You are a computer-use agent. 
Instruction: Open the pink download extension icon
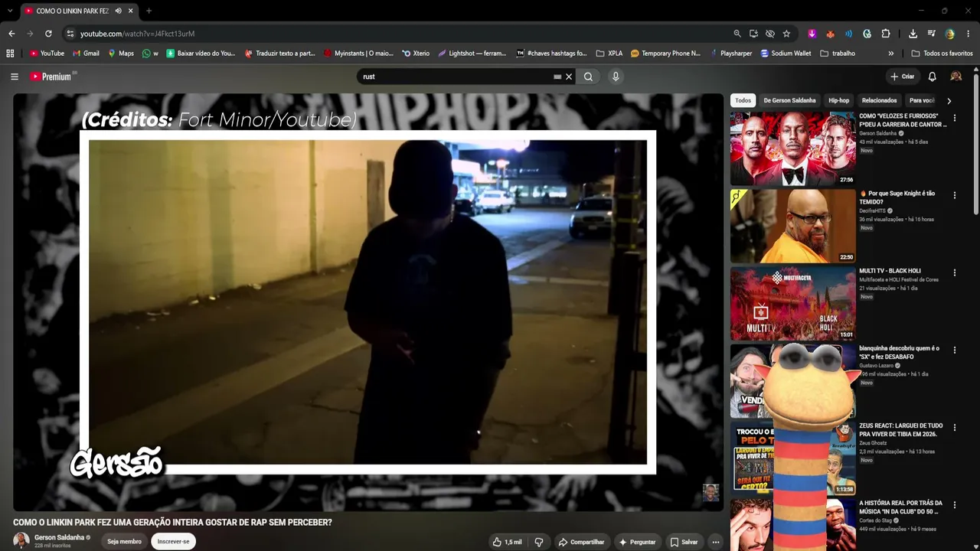[812, 34]
